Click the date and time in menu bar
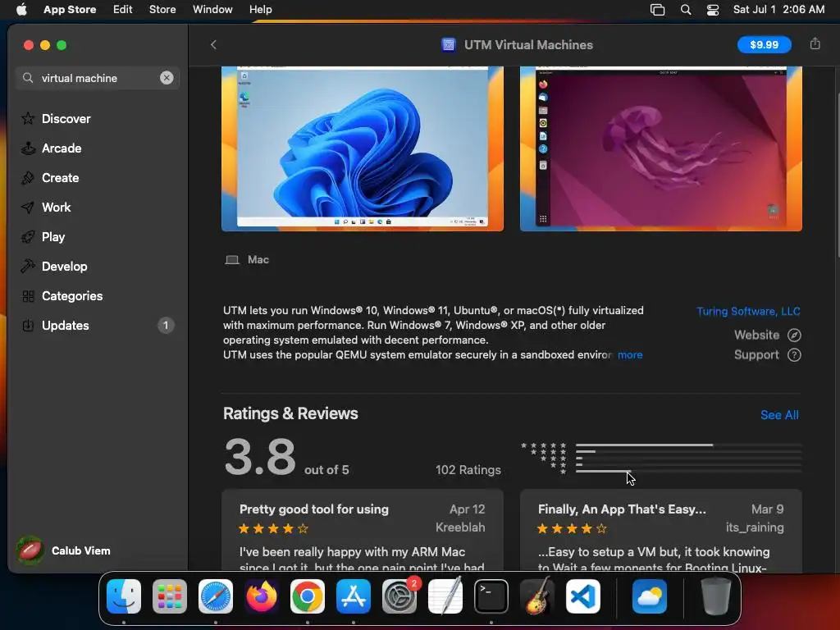840x630 pixels. [x=778, y=10]
